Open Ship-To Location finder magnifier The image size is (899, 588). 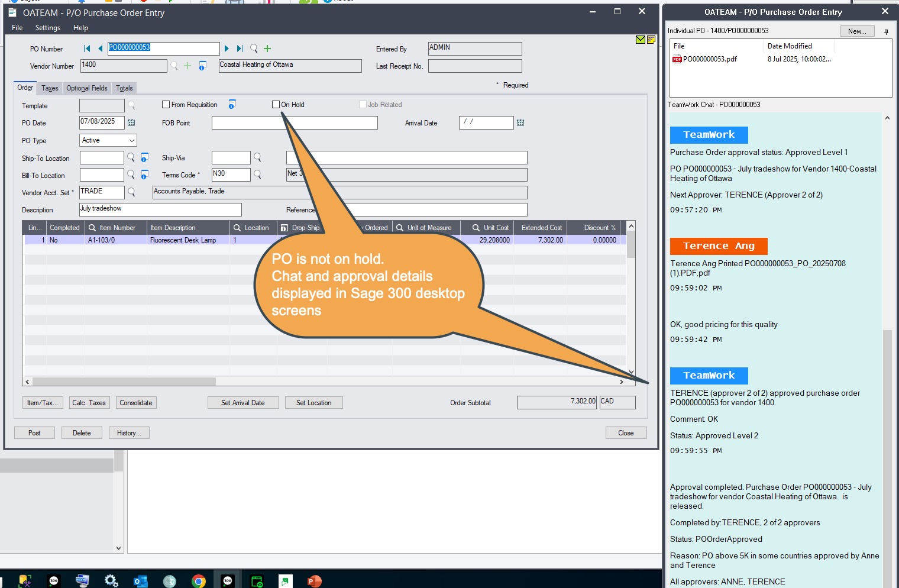pos(131,157)
